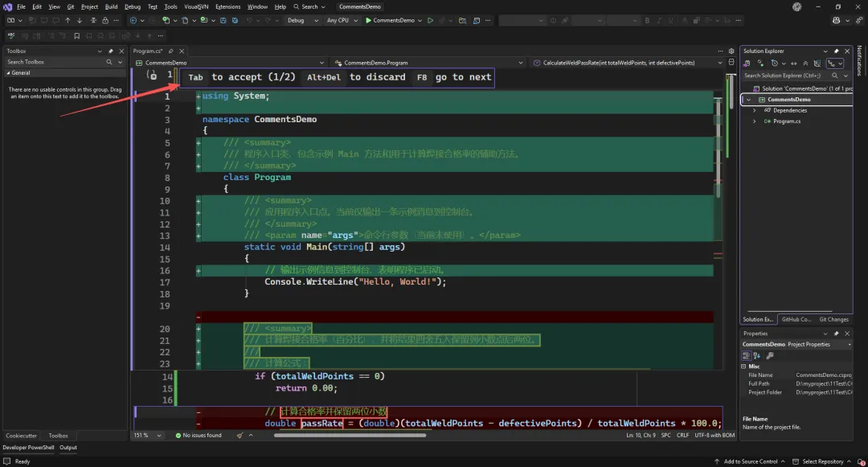
Task: Click No issues found indicator
Action: [199, 436]
